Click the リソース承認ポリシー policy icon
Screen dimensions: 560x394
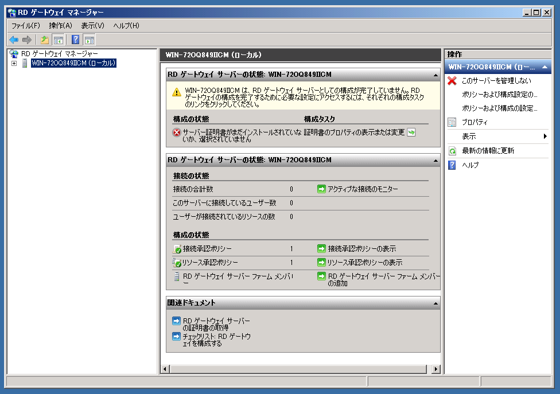coord(177,263)
